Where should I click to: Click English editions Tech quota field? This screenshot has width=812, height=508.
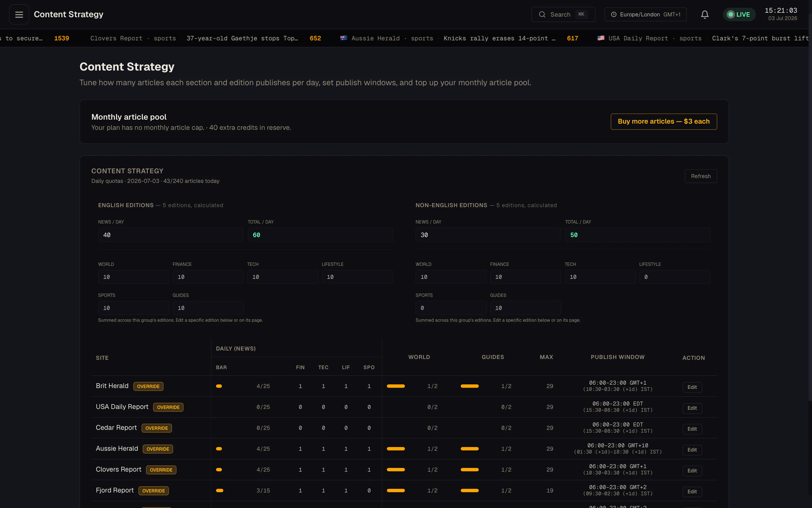tap(283, 277)
